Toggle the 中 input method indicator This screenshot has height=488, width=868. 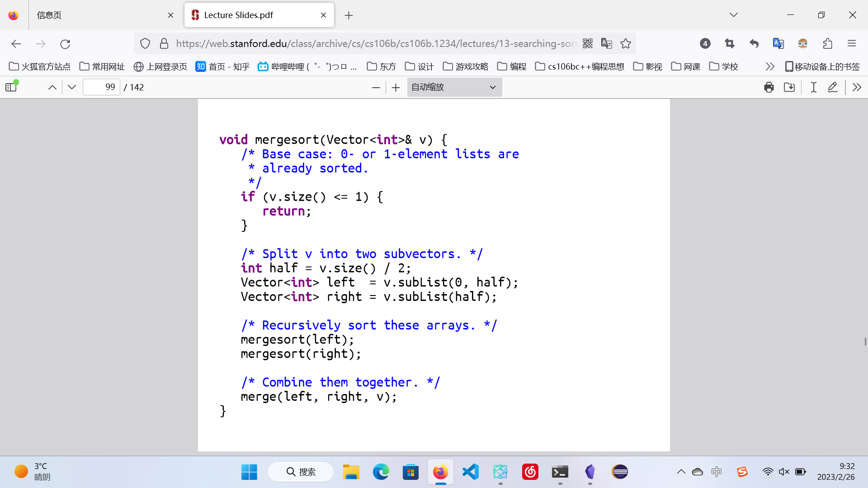coord(717,472)
